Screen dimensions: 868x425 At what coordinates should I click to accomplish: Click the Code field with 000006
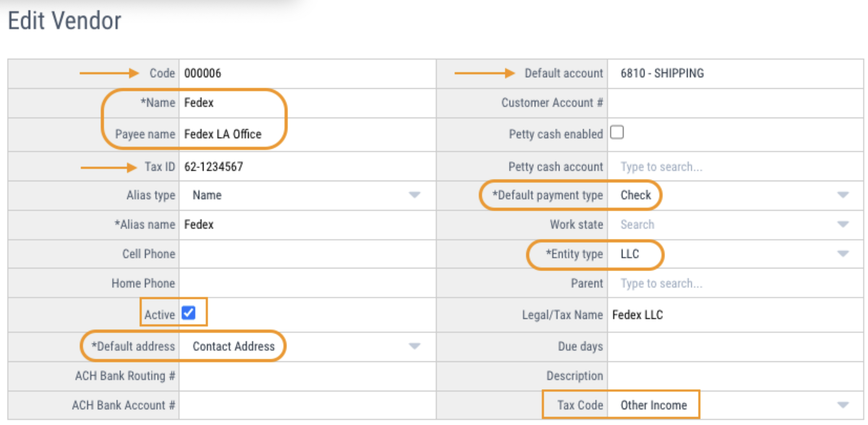(308, 74)
